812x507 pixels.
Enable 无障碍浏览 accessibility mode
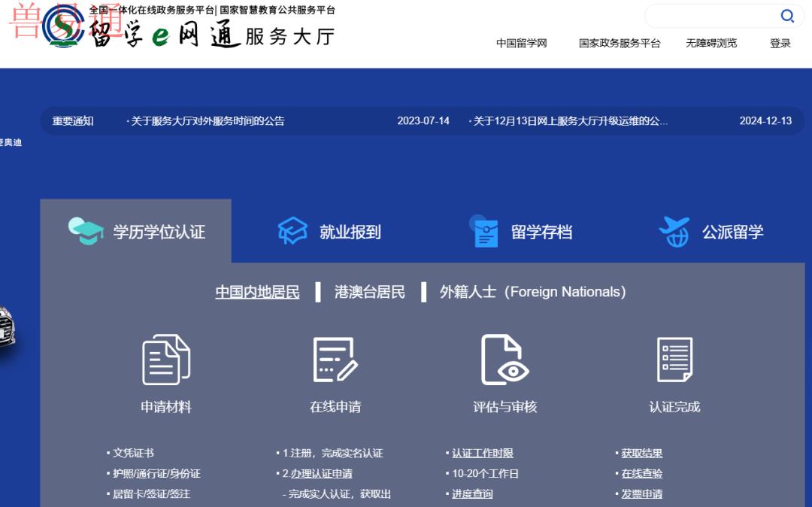point(711,44)
